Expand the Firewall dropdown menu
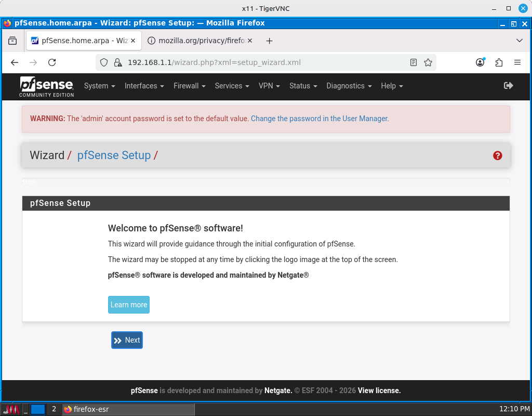This screenshot has width=532, height=416. pyautogui.click(x=189, y=86)
